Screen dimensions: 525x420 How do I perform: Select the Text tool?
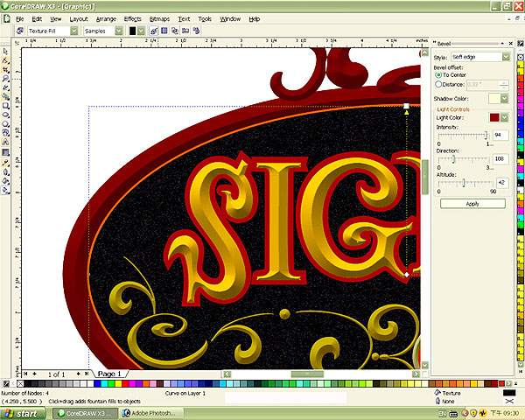coord(5,142)
